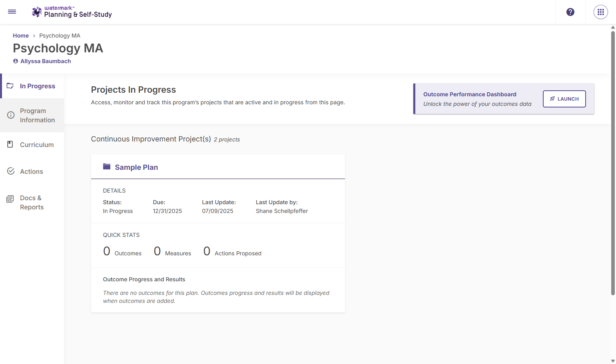
Task: Click the vertical scrollbar thumb
Action: tap(613, 163)
